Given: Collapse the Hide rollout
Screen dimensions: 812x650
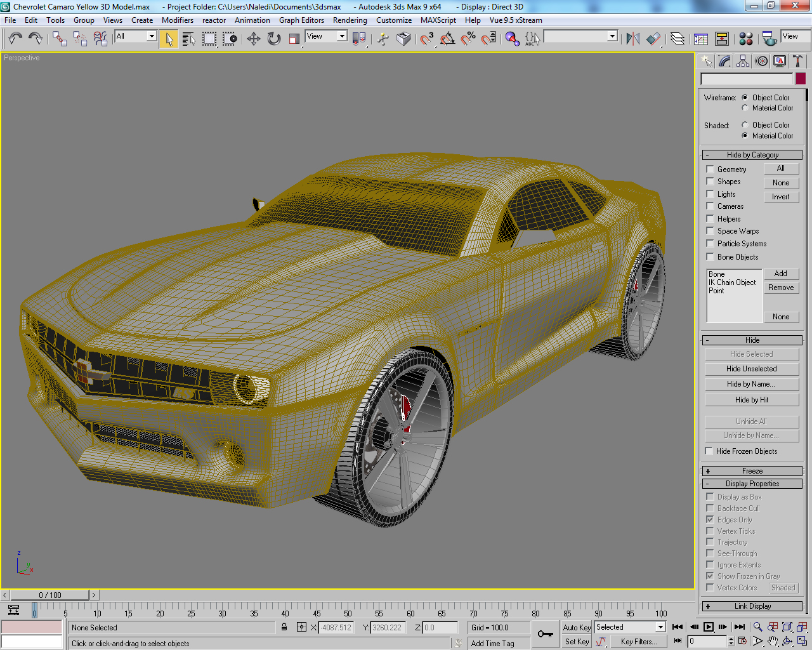Looking at the screenshot, I should pos(752,340).
